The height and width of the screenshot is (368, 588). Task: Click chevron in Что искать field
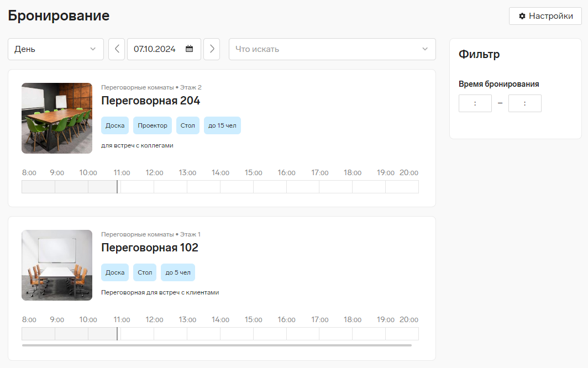click(x=425, y=49)
